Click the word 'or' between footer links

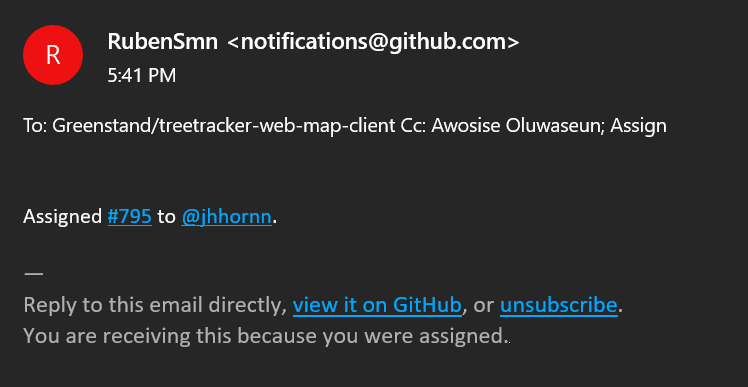point(484,306)
